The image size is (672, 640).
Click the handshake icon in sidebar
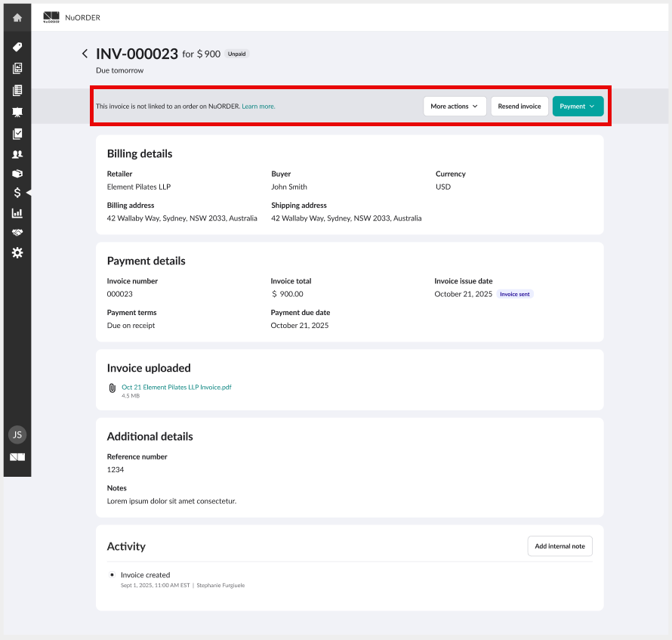click(17, 233)
